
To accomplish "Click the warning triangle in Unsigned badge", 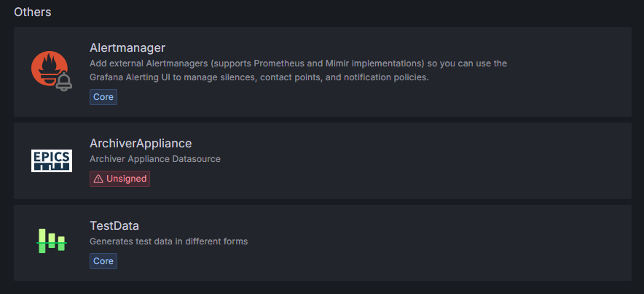I will [x=98, y=179].
